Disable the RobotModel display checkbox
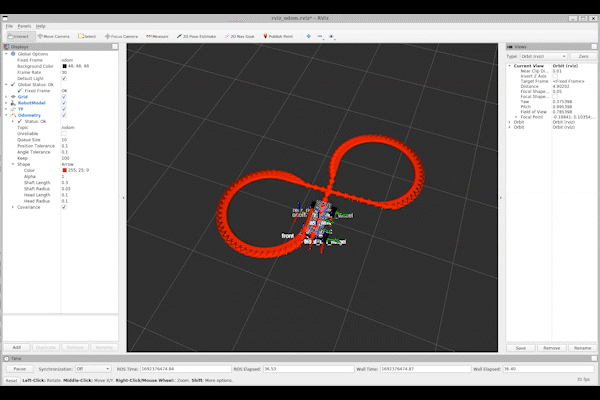The image size is (600, 400). (x=64, y=103)
